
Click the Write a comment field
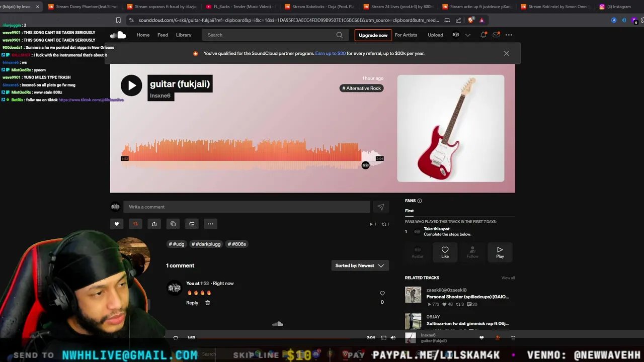click(x=247, y=207)
